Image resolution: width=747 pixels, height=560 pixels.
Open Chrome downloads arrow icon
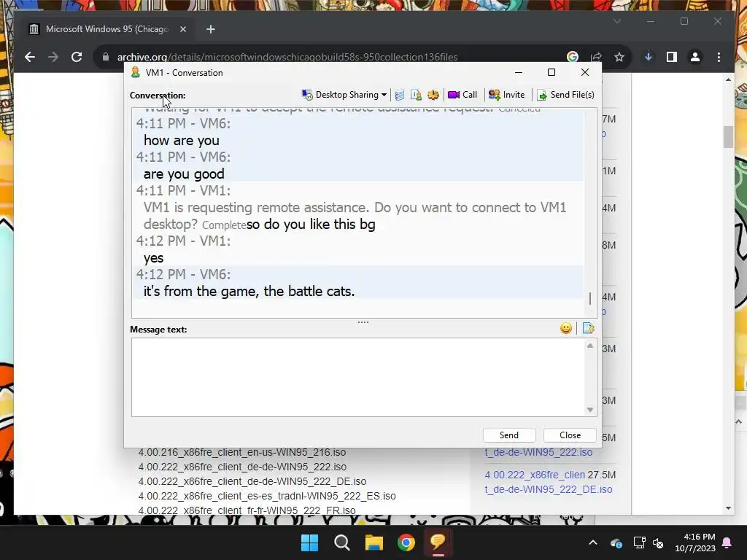(649, 57)
